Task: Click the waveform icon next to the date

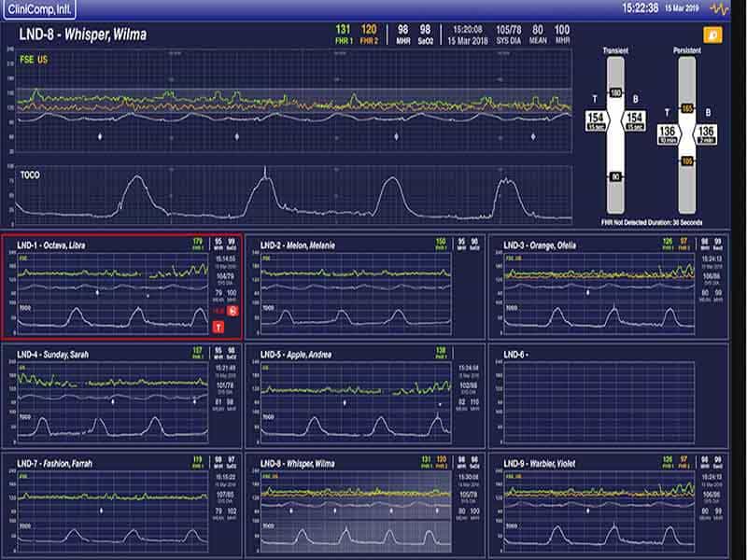Action: (x=719, y=8)
